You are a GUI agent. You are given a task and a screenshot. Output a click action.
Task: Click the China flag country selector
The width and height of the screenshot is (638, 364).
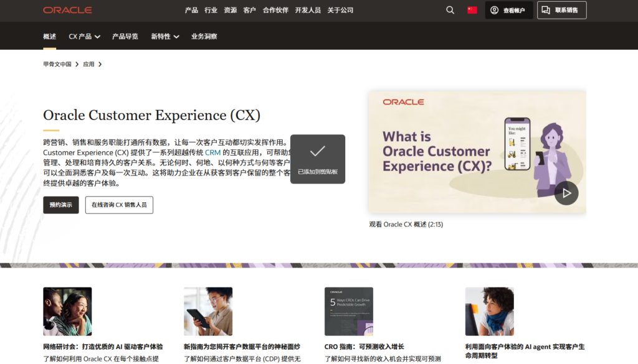tap(472, 10)
